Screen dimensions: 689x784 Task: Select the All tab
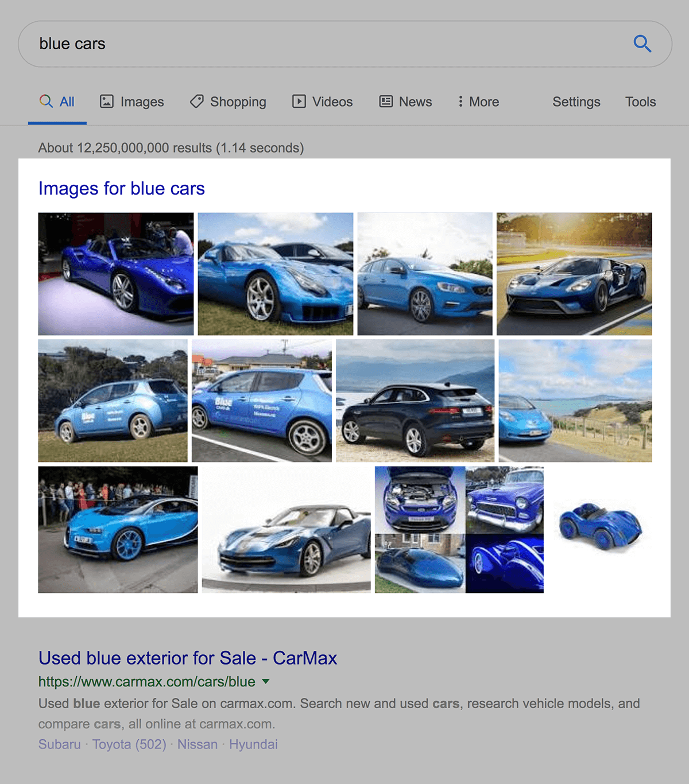pyautogui.click(x=57, y=102)
